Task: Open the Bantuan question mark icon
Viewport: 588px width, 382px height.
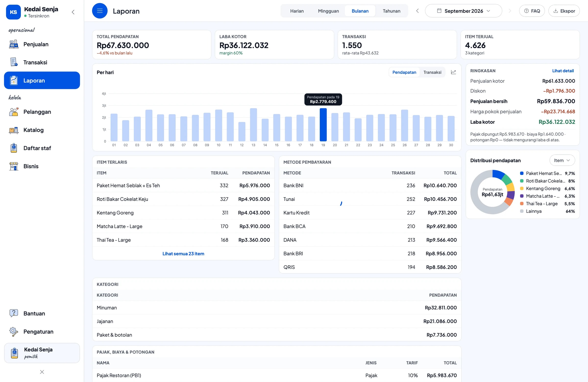Action: pyautogui.click(x=13, y=313)
